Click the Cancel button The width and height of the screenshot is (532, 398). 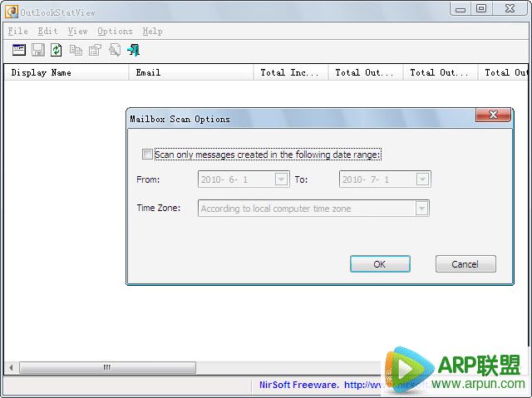(x=465, y=263)
